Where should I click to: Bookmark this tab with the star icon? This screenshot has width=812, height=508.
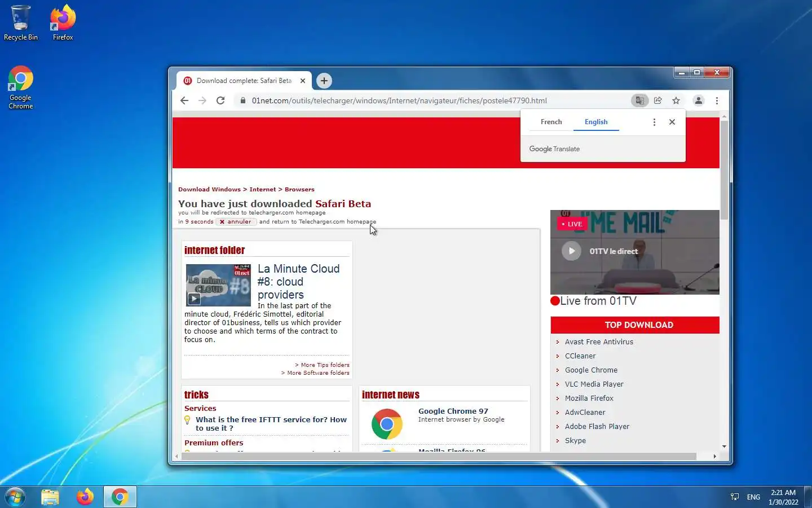coord(676,100)
